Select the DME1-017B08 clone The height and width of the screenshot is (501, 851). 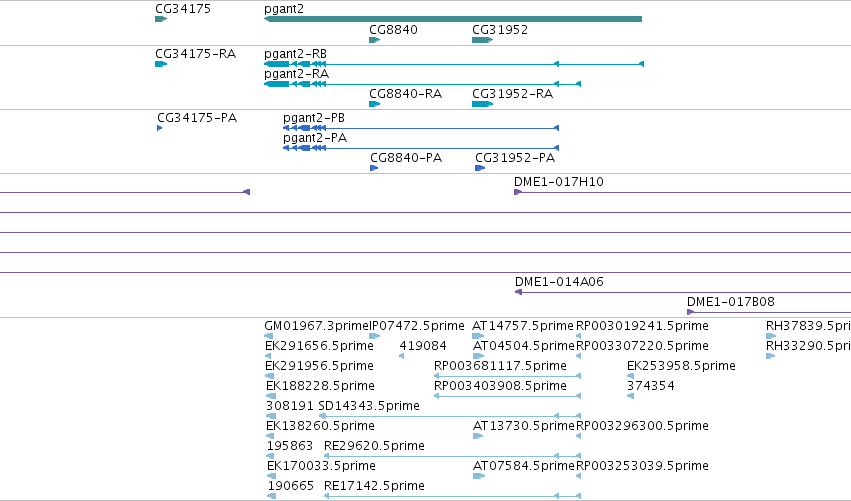[x=769, y=312]
